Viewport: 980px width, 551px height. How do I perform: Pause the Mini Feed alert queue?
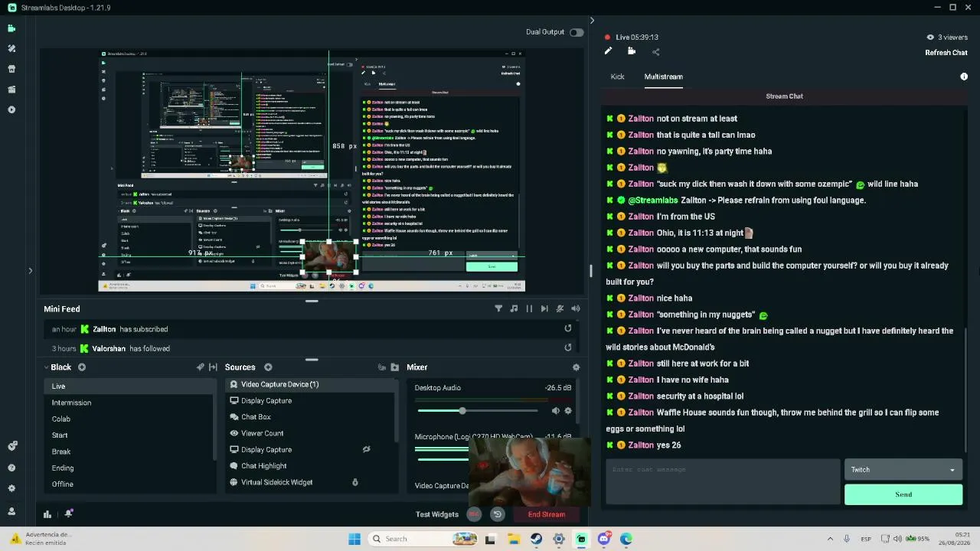coord(529,308)
